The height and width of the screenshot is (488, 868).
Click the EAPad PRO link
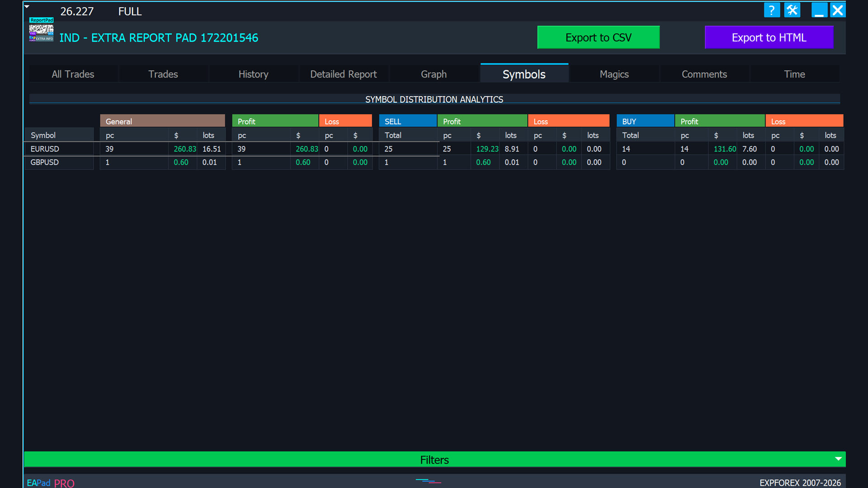click(51, 483)
